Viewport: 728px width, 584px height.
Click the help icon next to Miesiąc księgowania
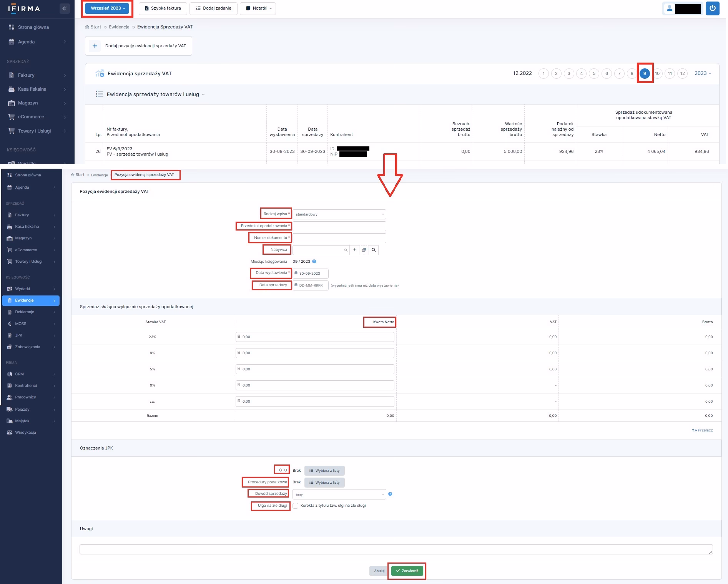(314, 262)
